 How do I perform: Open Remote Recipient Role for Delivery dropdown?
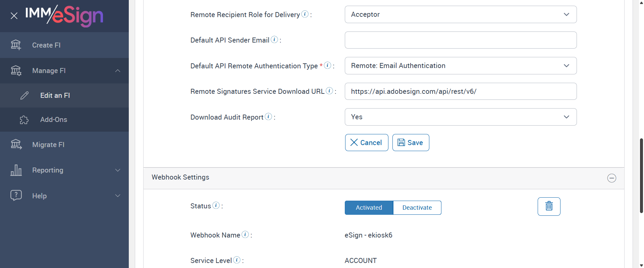pyautogui.click(x=461, y=14)
